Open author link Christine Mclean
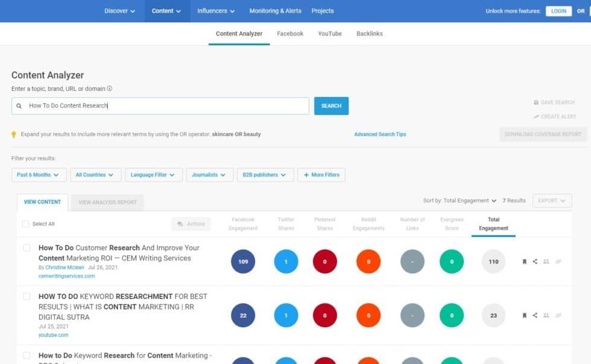Image resolution: width=591 pixels, height=364 pixels. 65,267
